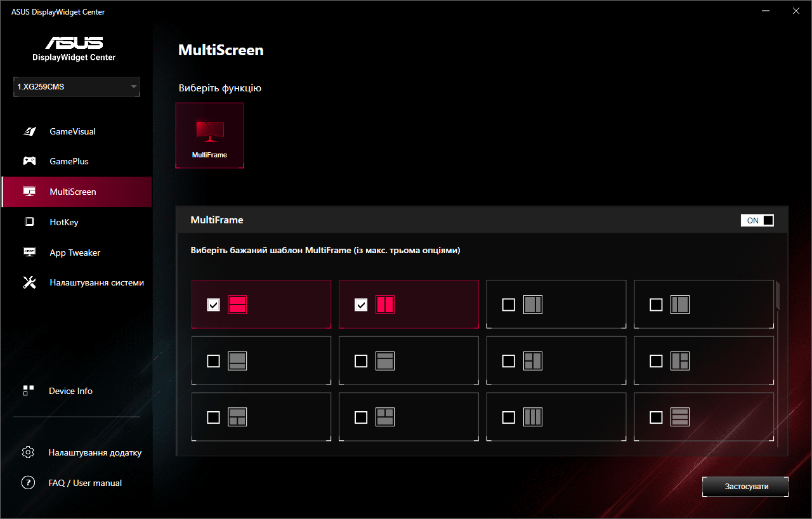This screenshot has width=812, height=519.
Task: Click the Застосувати button
Action: (745, 487)
